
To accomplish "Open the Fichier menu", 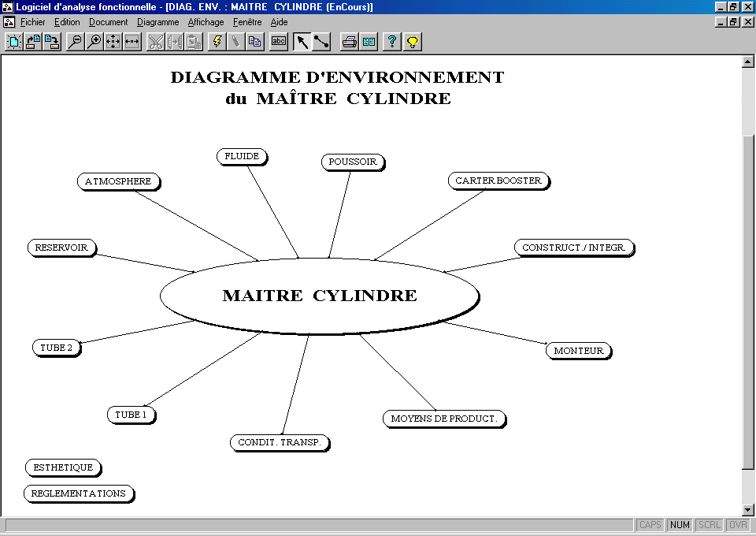I will (33, 22).
